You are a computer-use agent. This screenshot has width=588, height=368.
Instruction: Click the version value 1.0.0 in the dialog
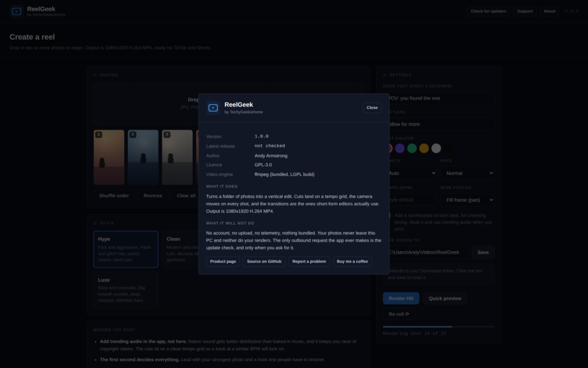coord(261,136)
